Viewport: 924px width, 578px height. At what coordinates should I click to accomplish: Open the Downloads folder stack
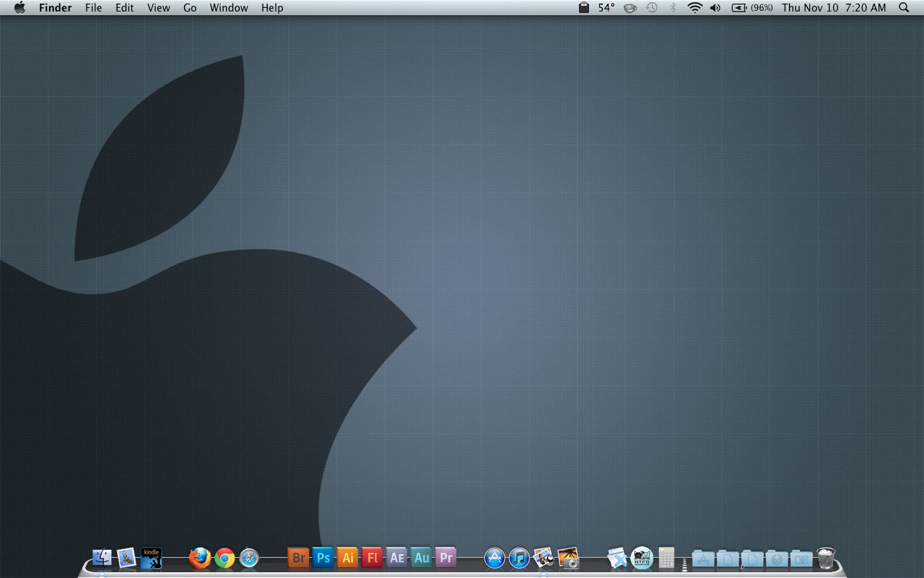point(777,558)
